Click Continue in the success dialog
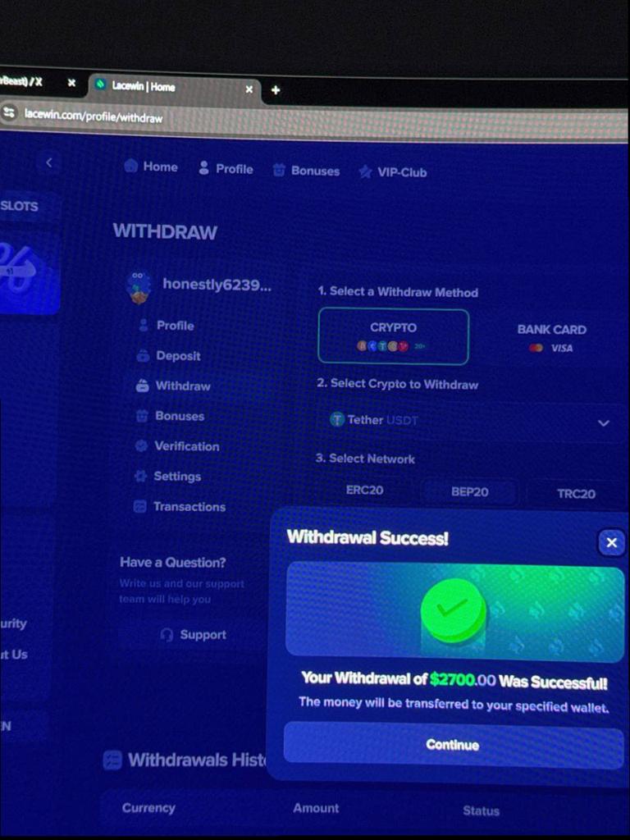 pos(453,745)
